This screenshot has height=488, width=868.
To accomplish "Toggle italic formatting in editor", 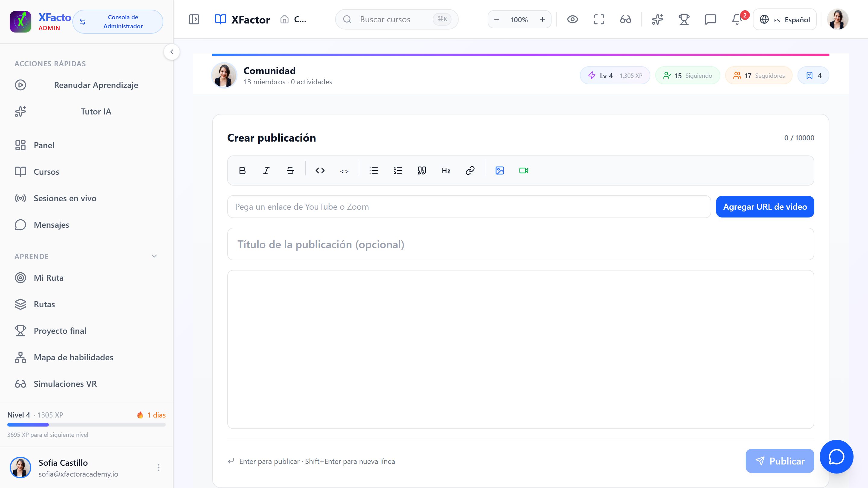I will pos(266,170).
